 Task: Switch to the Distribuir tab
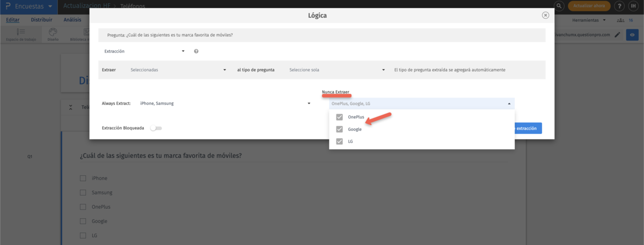(41, 20)
